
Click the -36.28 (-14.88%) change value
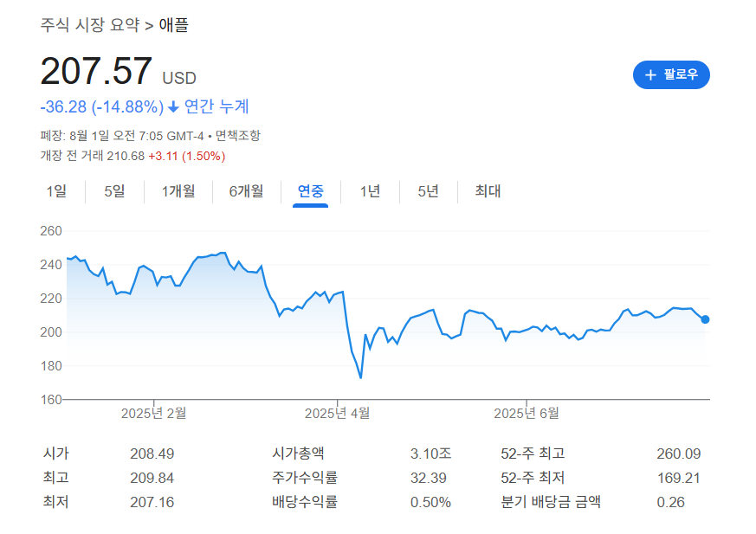click(102, 107)
